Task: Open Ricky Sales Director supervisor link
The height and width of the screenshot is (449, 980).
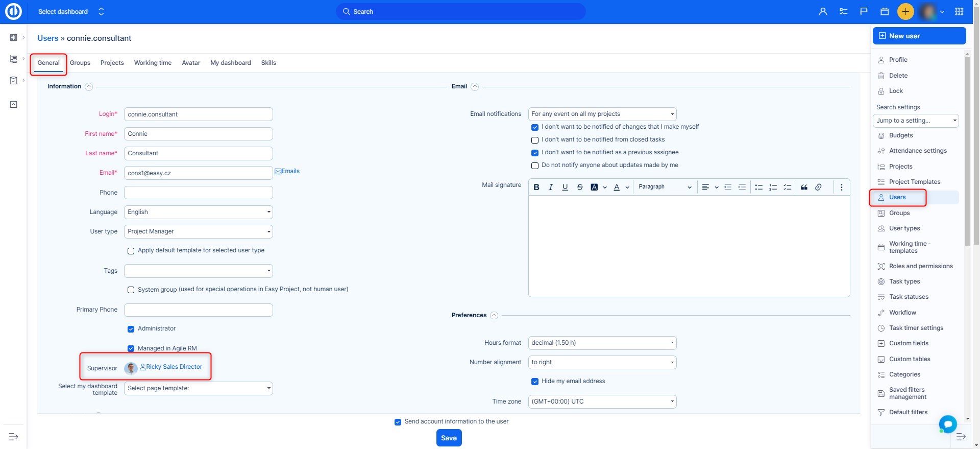Action: 174,367
